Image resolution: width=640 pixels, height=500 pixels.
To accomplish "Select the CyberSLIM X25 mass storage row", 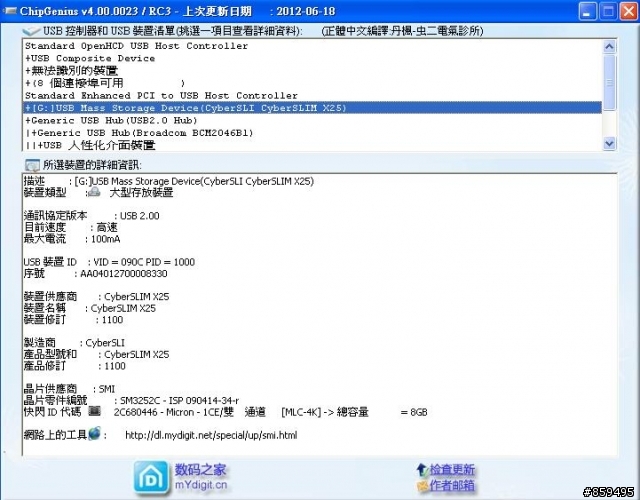I will (312, 108).
